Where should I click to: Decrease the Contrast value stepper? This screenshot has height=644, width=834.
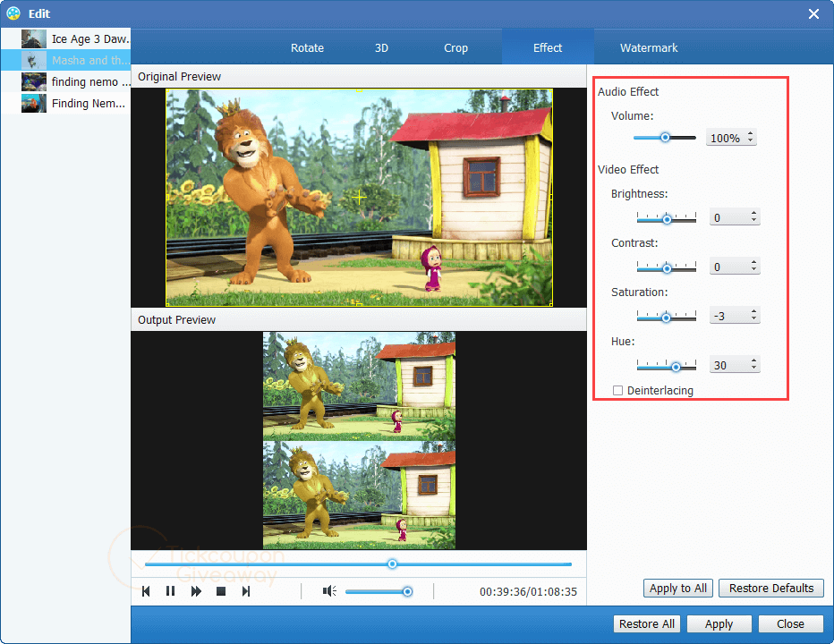pos(753,269)
